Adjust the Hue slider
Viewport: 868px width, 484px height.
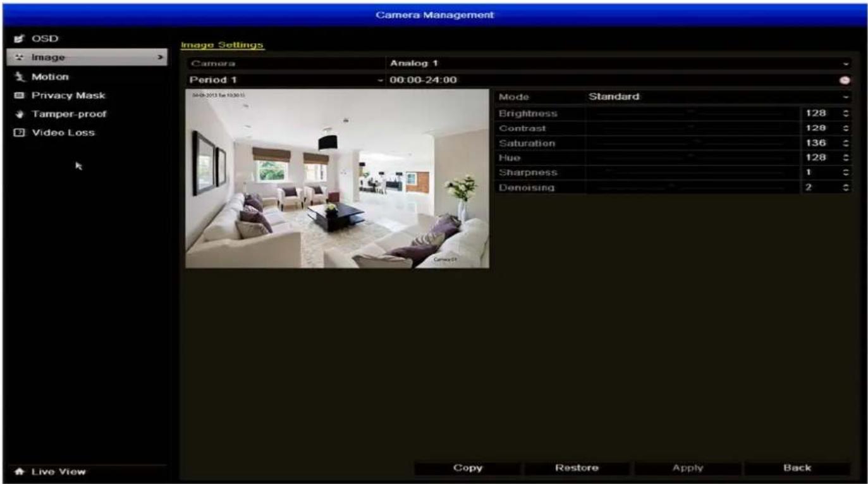pos(692,158)
